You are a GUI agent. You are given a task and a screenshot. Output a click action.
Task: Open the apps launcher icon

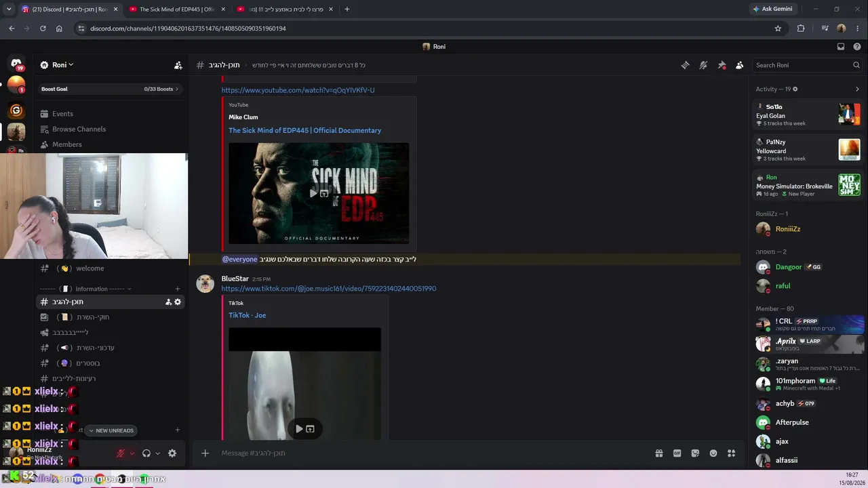click(x=731, y=453)
